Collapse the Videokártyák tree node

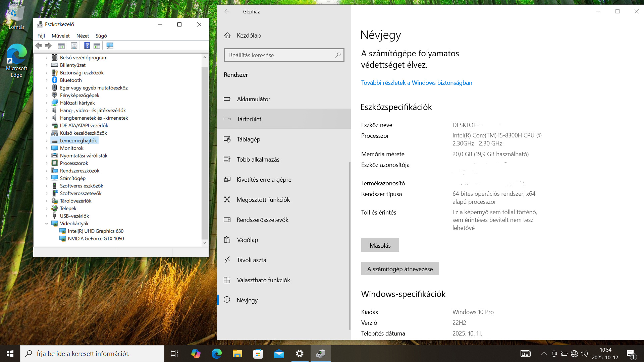47,224
